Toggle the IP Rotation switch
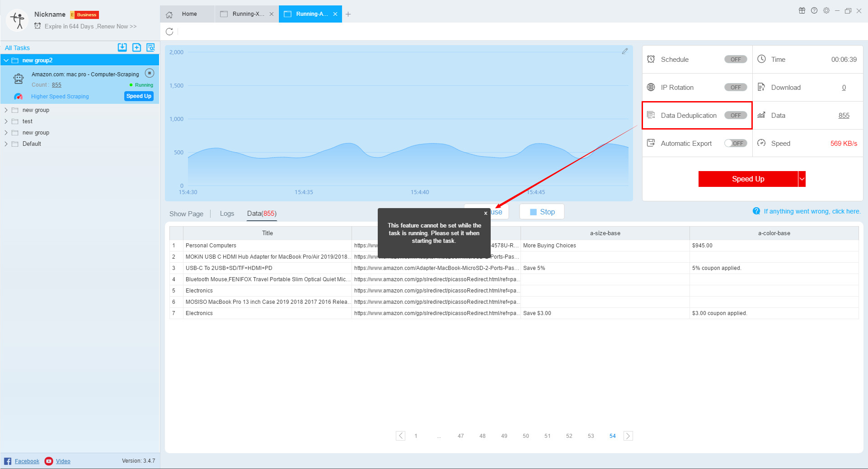The height and width of the screenshot is (469, 868). [x=735, y=87]
